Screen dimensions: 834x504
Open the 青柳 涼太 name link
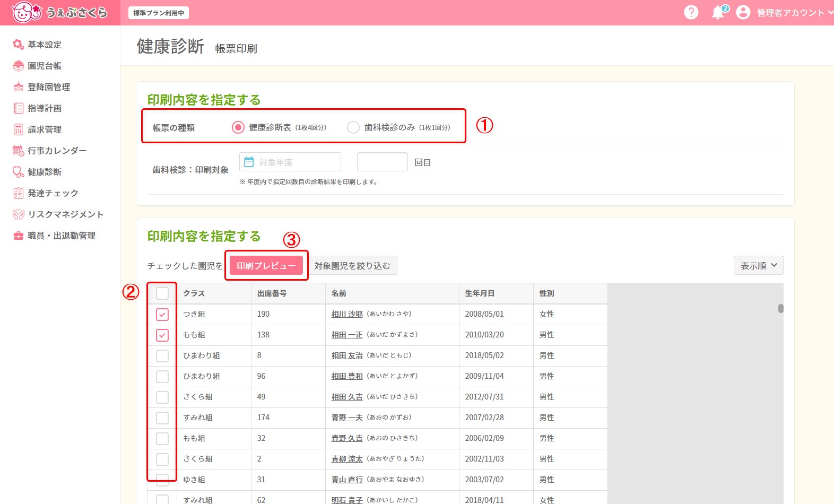pyautogui.click(x=347, y=459)
